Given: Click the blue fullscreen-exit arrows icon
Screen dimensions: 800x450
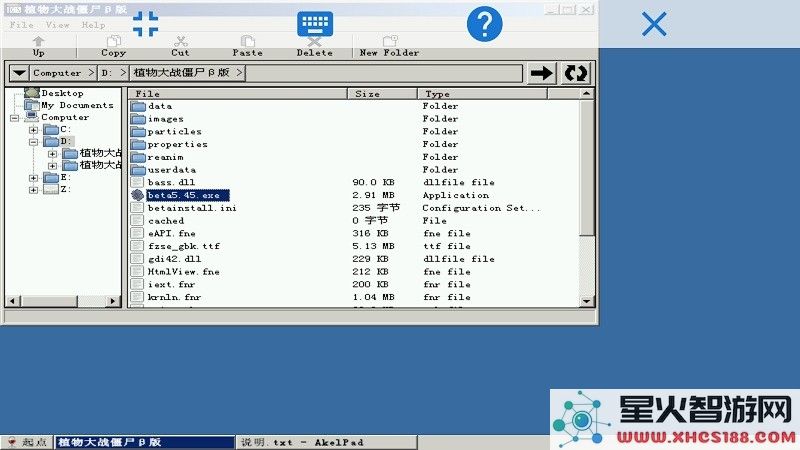Looking at the screenshot, I should [145, 23].
